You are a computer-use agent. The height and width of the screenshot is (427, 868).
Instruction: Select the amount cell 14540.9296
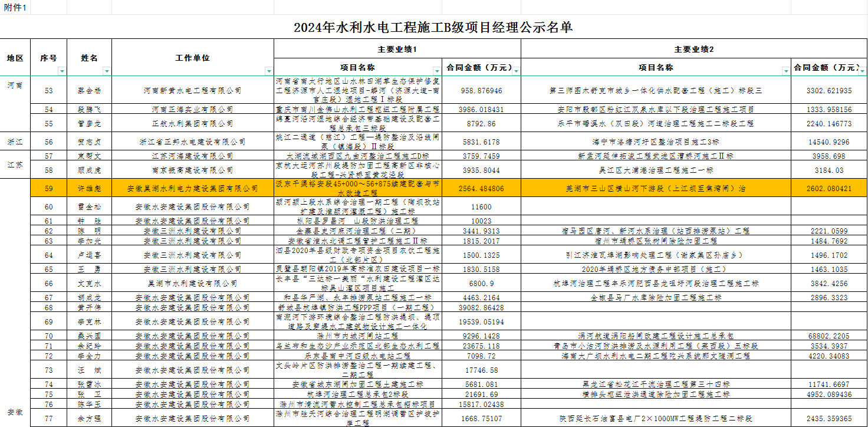pos(828,142)
